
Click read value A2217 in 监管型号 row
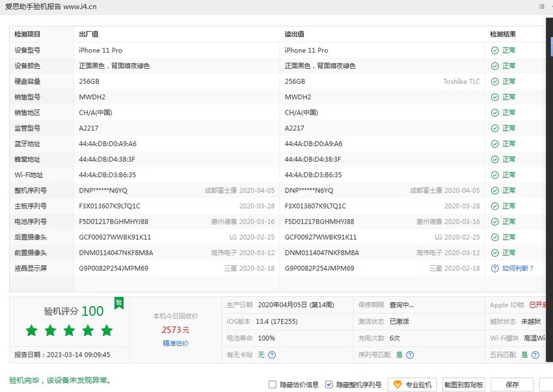(295, 128)
